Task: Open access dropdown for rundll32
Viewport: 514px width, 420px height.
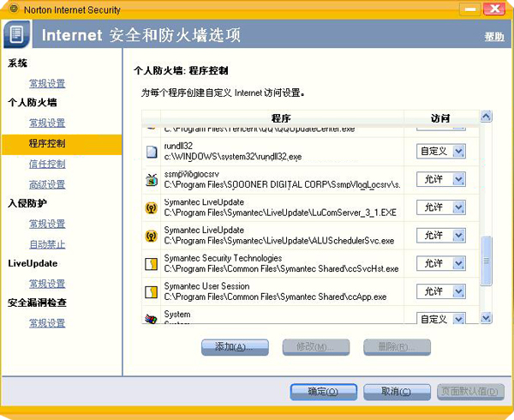Action: tap(441, 152)
